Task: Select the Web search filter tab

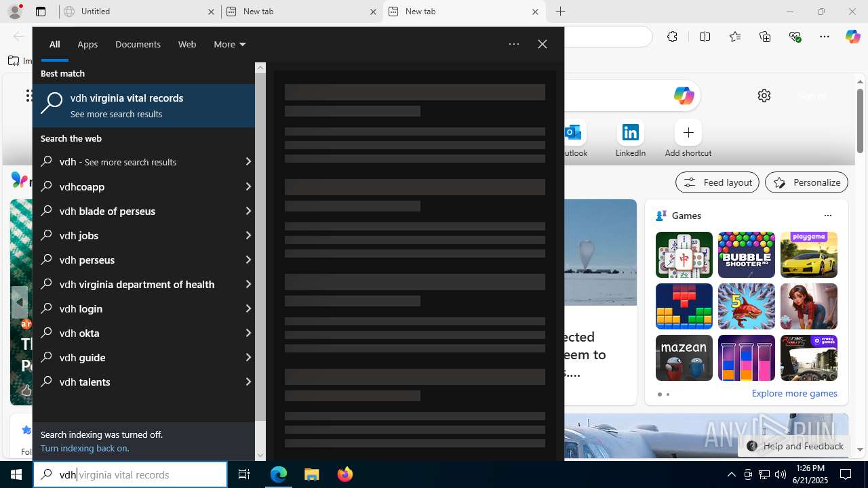Action: [x=187, y=44]
